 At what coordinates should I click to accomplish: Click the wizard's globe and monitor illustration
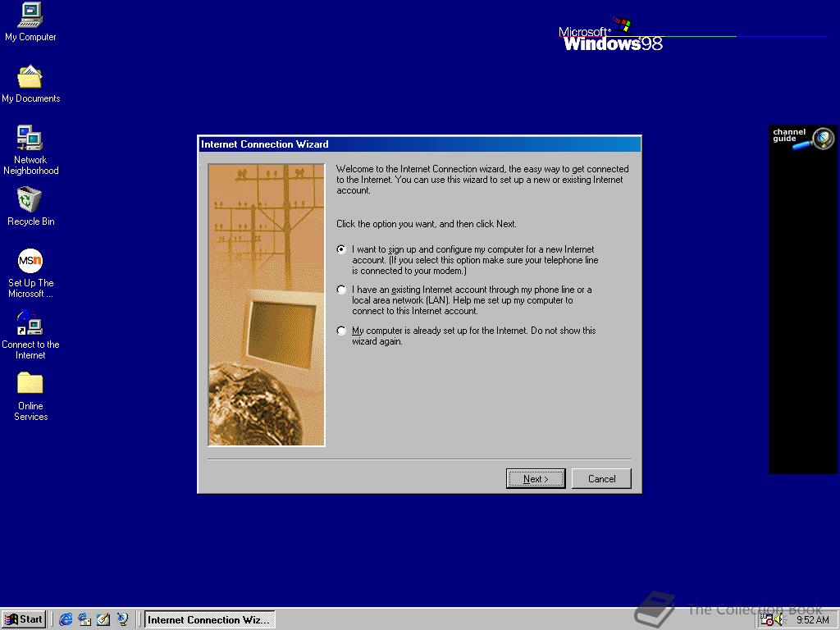267,305
